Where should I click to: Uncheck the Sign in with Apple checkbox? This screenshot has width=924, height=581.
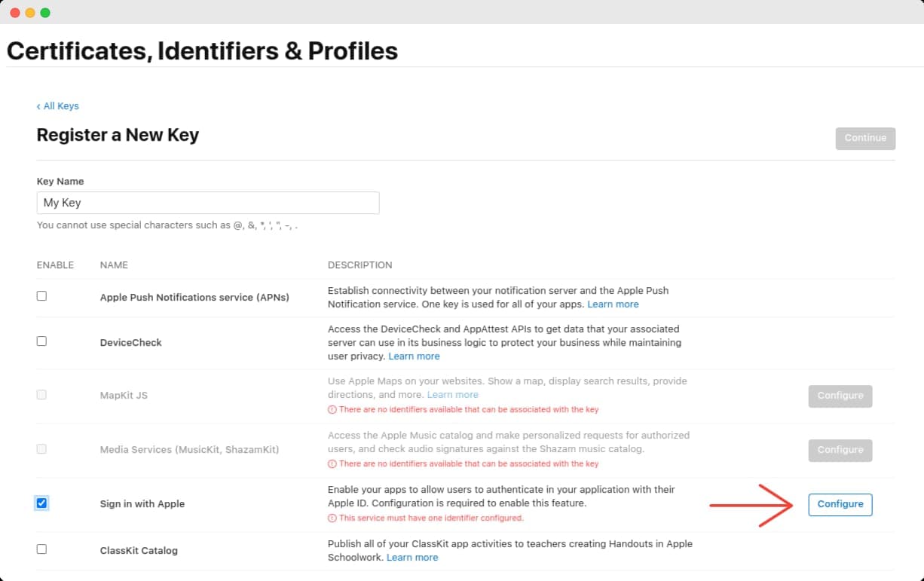(41, 503)
